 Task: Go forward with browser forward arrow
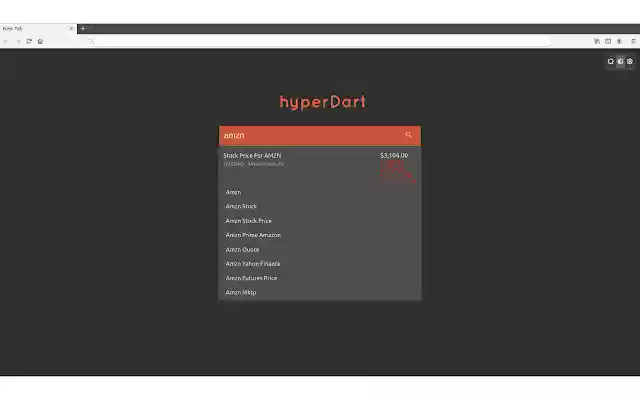(x=18, y=41)
